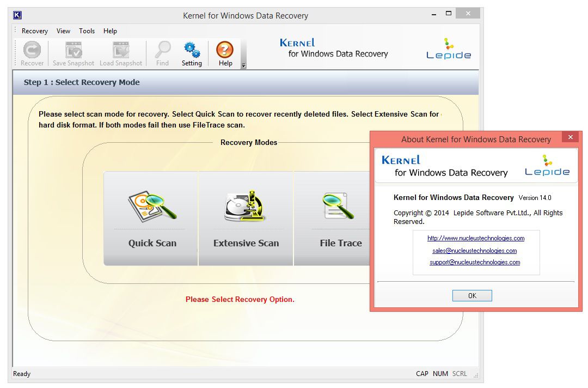
Task: Click the sales@nucleustechnologies.com email link
Action: [475, 251]
